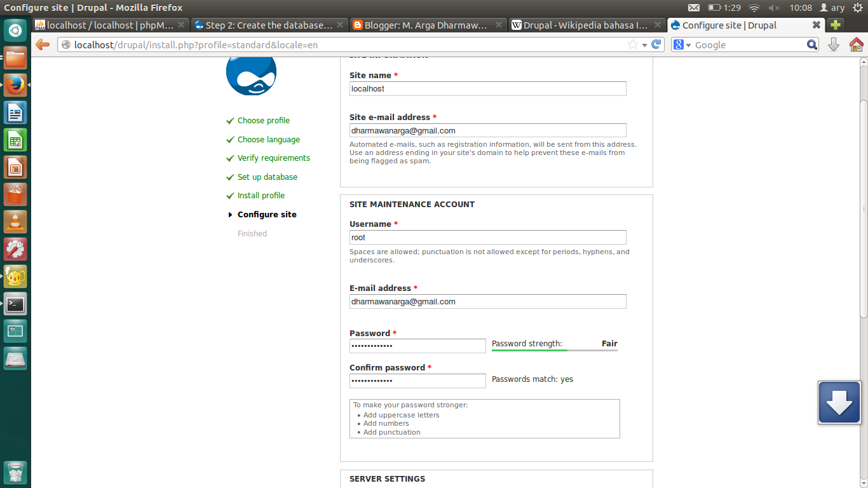The height and width of the screenshot is (488, 868).
Task: Click the password strength bar
Action: coord(555,350)
